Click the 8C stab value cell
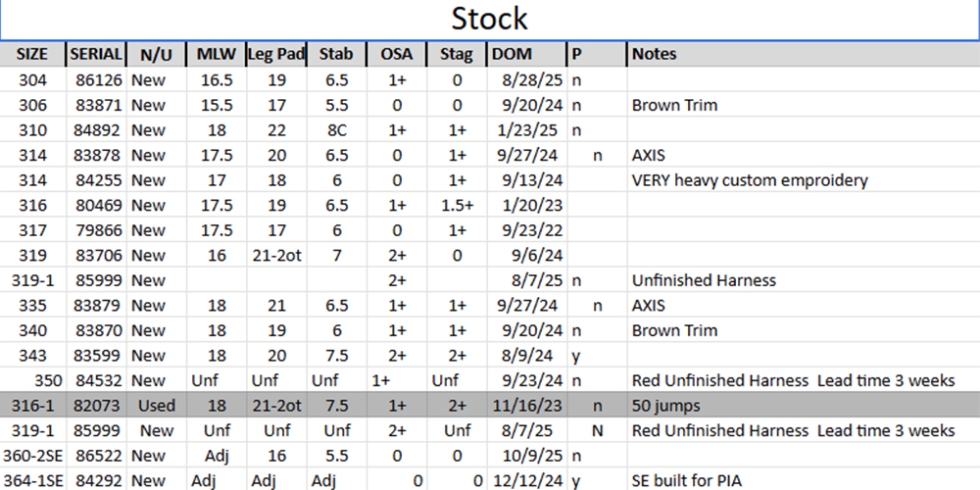 tap(336, 129)
